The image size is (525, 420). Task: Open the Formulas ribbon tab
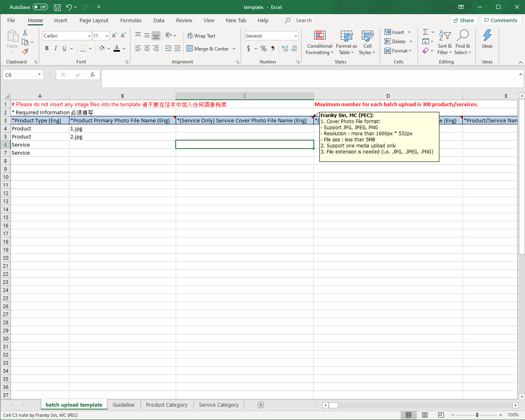[131, 21]
